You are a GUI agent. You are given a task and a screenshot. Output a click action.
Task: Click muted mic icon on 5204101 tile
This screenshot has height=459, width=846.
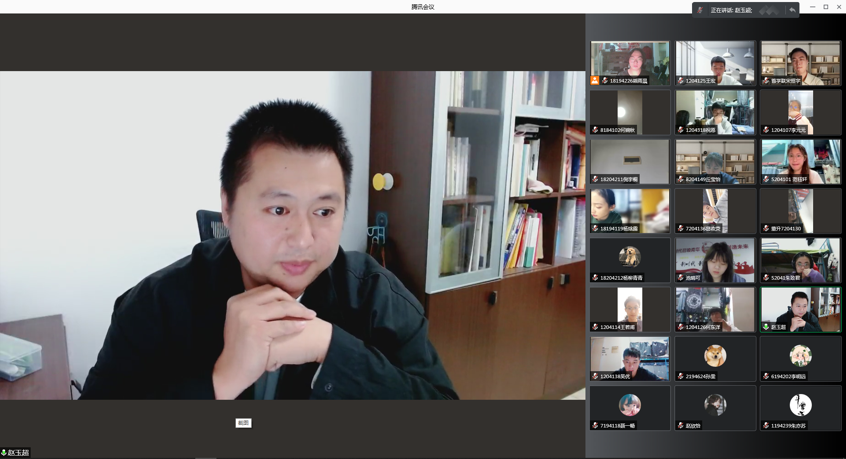point(766,179)
